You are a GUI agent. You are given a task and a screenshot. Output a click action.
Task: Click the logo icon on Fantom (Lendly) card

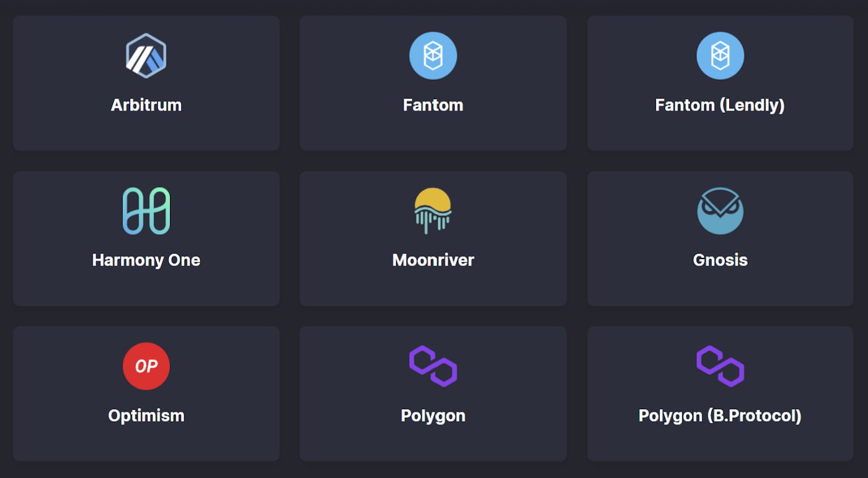pos(720,56)
